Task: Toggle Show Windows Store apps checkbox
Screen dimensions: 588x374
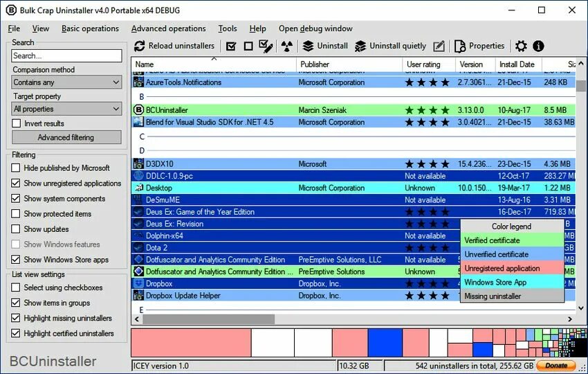Action: click(16, 260)
